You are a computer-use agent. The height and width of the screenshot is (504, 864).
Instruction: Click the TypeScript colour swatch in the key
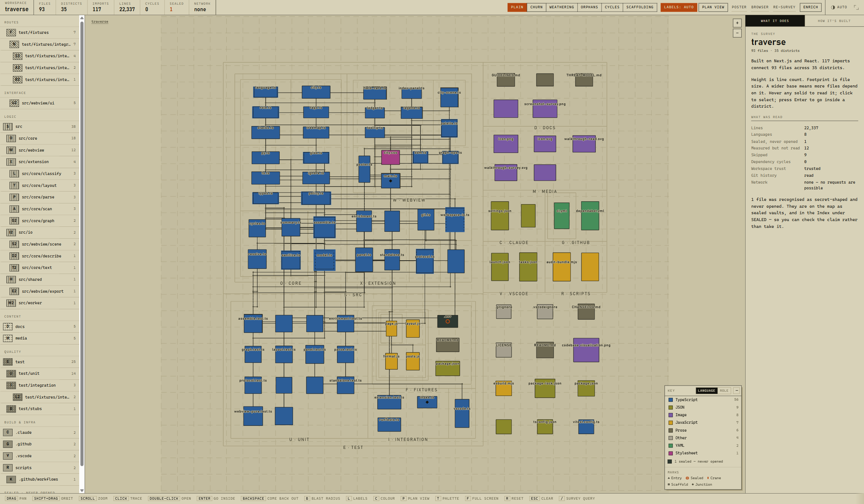(x=670, y=400)
